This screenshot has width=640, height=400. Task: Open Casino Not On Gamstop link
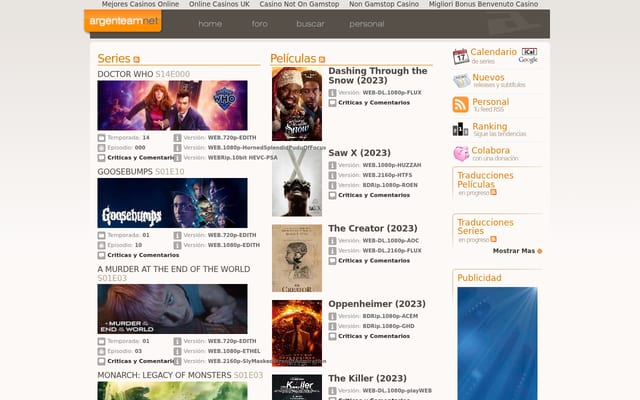pyautogui.click(x=299, y=4)
